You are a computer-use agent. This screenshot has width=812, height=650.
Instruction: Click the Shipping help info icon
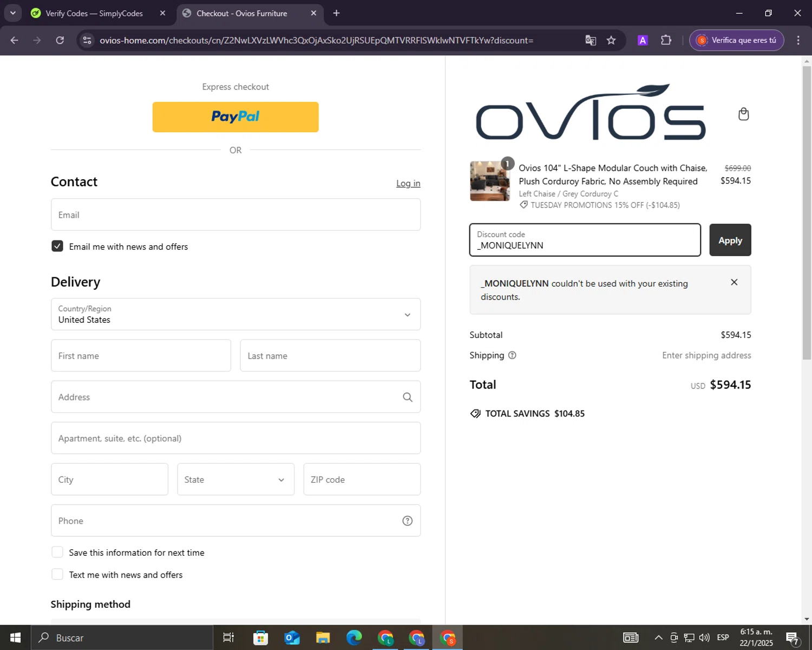coord(512,355)
